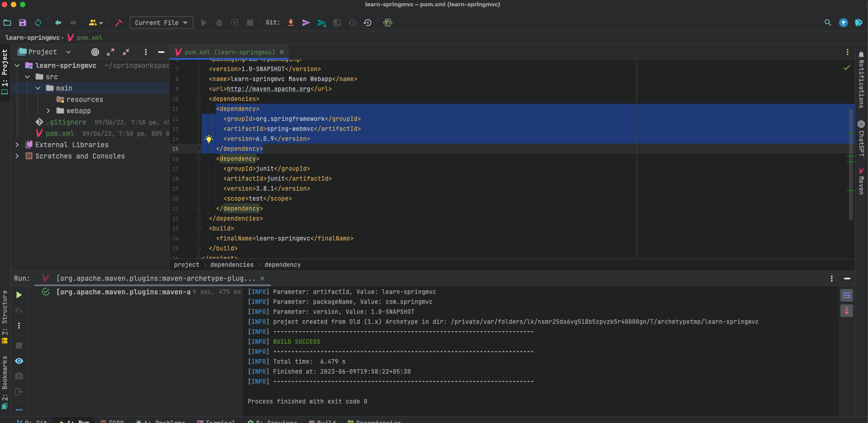Expand External Libraries node
The height and width of the screenshot is (423, 868).
17,145
